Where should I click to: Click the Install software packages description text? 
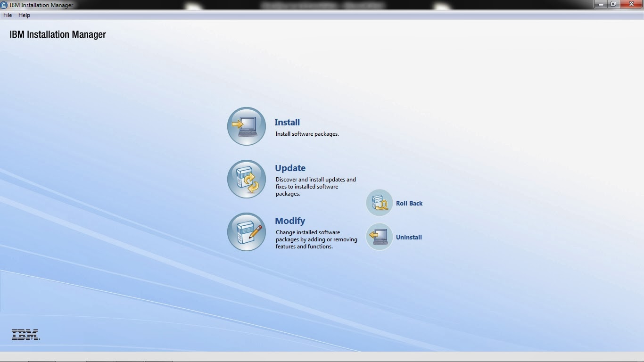pos(307,134)
